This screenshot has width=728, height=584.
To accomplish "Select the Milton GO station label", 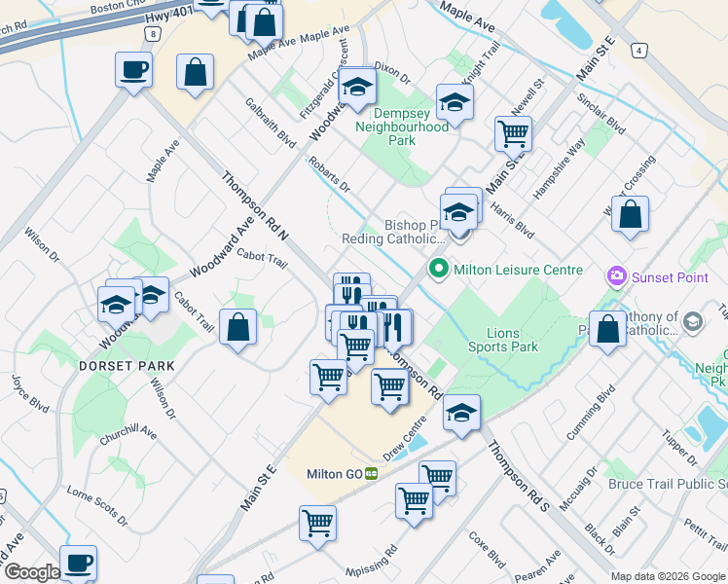I will point(334,474).
